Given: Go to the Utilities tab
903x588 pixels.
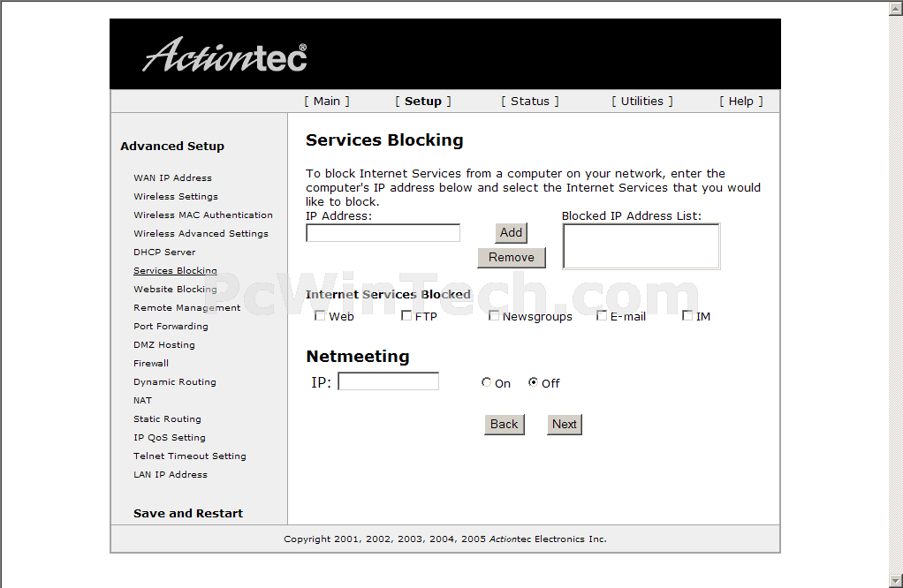Looking at the screenshot, I should pos(641,102).
